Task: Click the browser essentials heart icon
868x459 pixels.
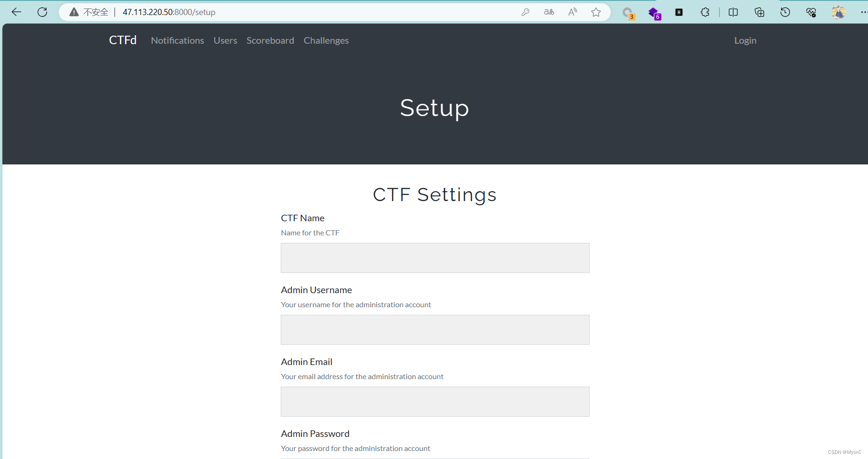Action: point(811,12)
